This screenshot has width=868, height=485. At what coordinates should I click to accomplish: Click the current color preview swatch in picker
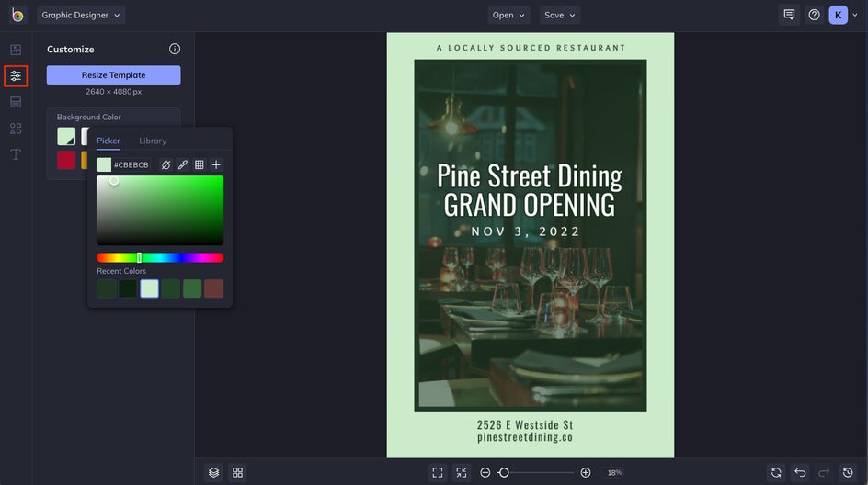[104, 164]
